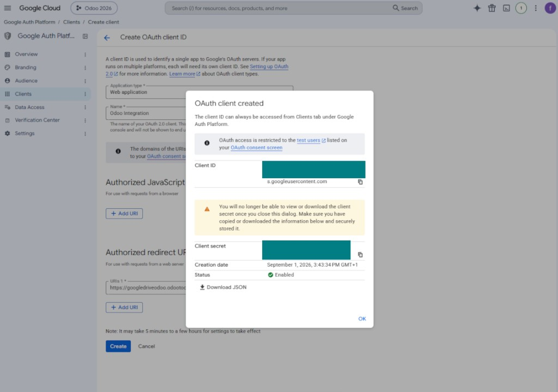The image size is (558, 392).
Task: Open more options next to Audience
Action: tap(85, 81)
